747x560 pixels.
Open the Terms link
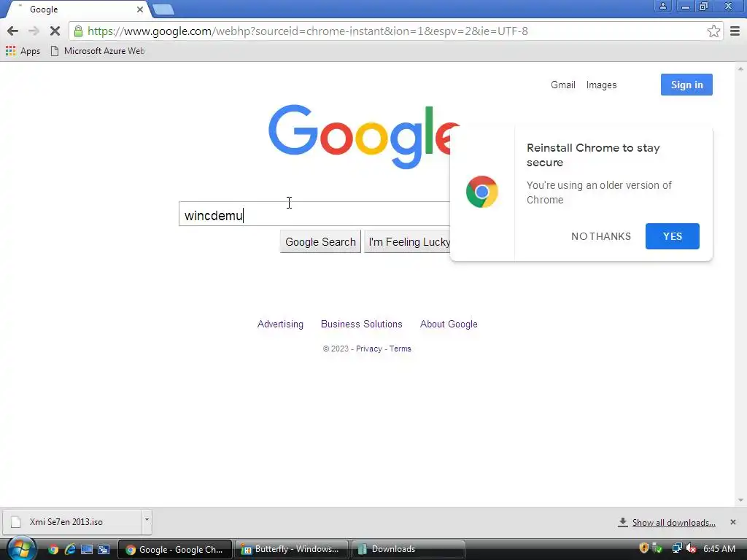pyautogui.click(x=400, y=349)
